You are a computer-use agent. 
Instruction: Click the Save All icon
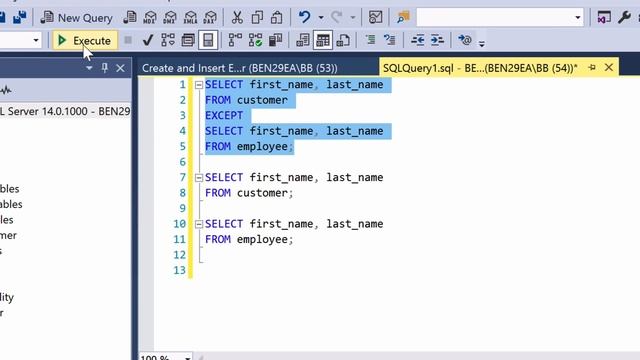[x=19, y=17]
